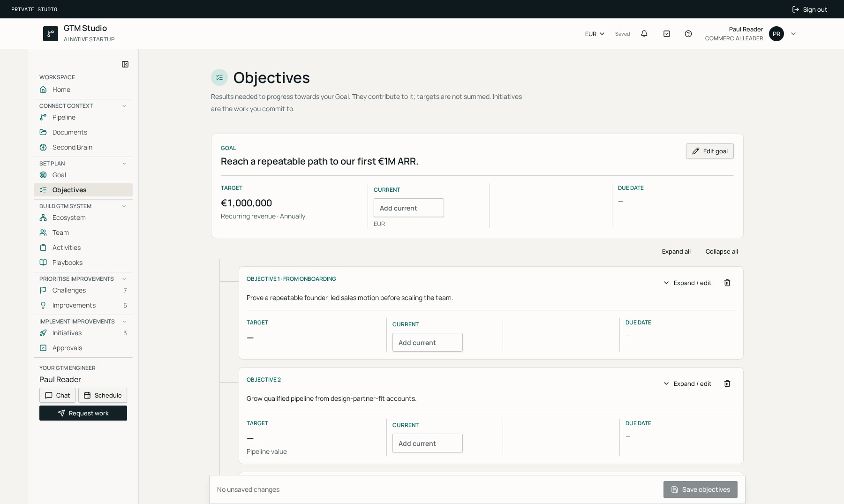Collapse the Prioritise Improvements section
Viewport: 844px width, 504px height.
tap(124, 279)
